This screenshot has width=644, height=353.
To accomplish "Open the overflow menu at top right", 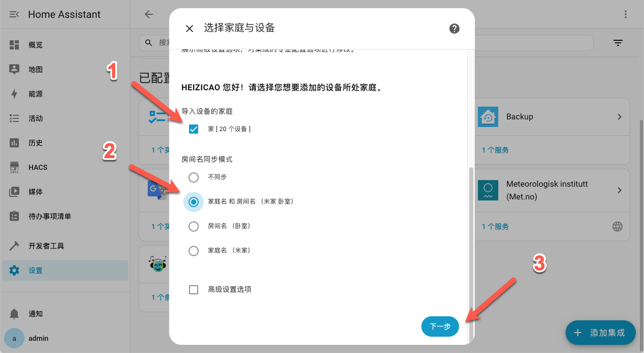I will 626,14.
